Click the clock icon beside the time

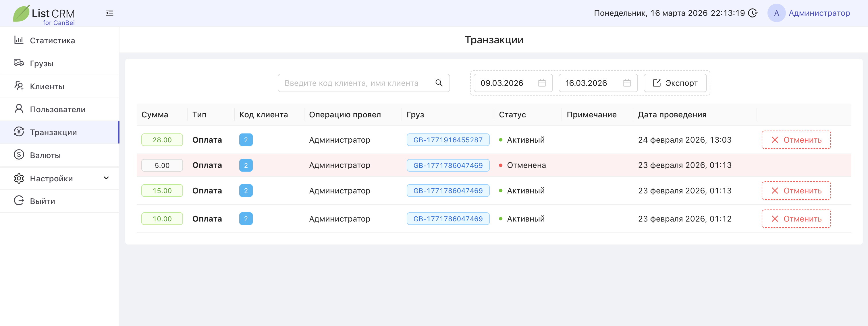coord(753,13)
